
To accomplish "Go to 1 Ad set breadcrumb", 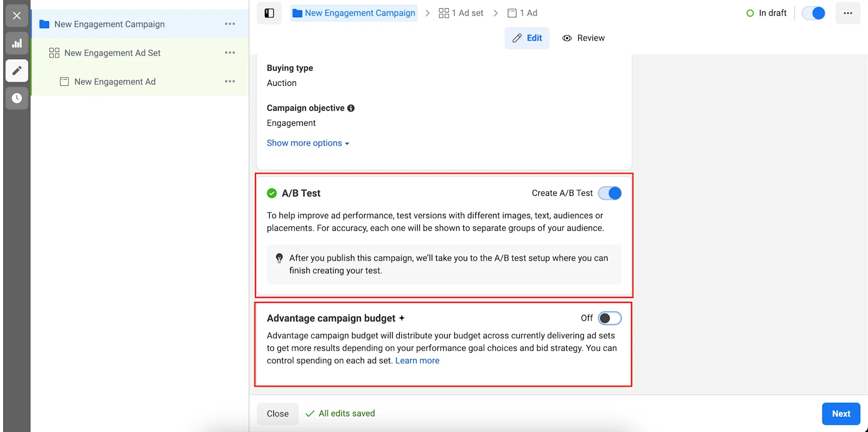I will [x=461, y=13].
